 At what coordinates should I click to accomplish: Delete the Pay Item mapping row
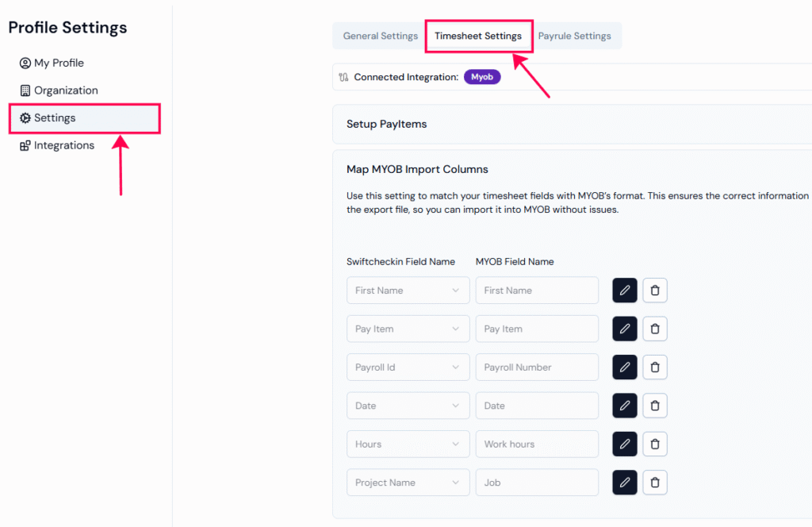click(655, 329)
